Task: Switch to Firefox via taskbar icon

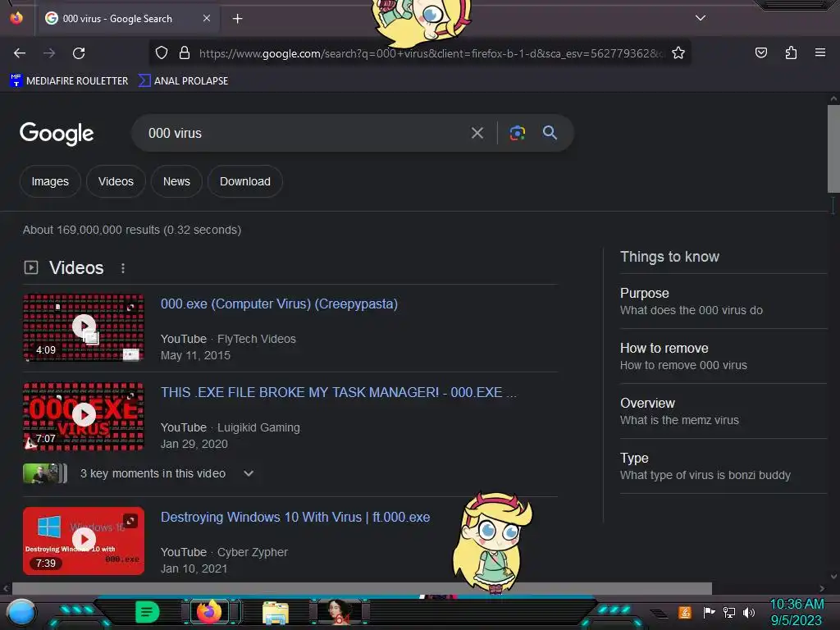Action: 209,612
